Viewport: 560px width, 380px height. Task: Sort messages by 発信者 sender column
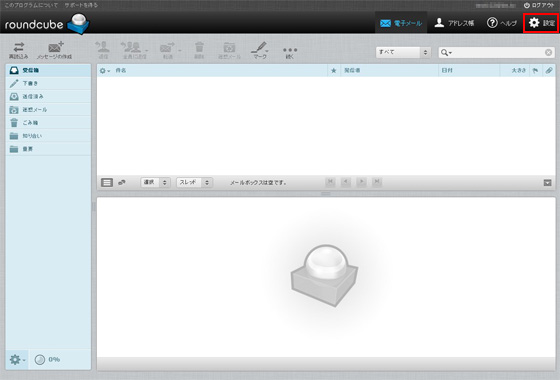click(352, 70)
